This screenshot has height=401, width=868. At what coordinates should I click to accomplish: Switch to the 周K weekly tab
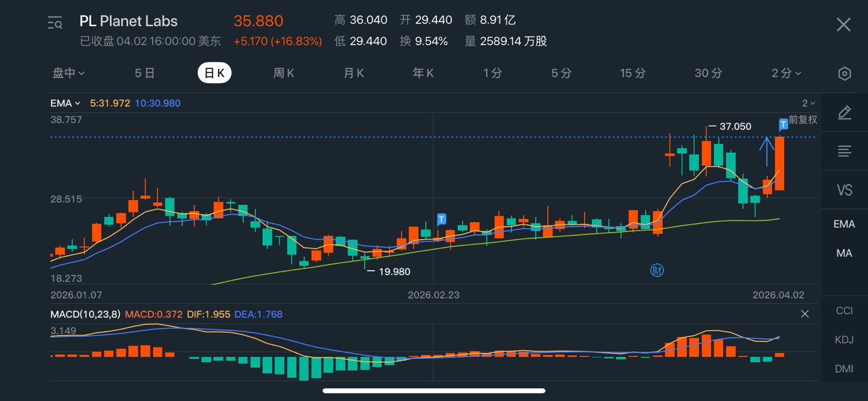tap(284, 73)
